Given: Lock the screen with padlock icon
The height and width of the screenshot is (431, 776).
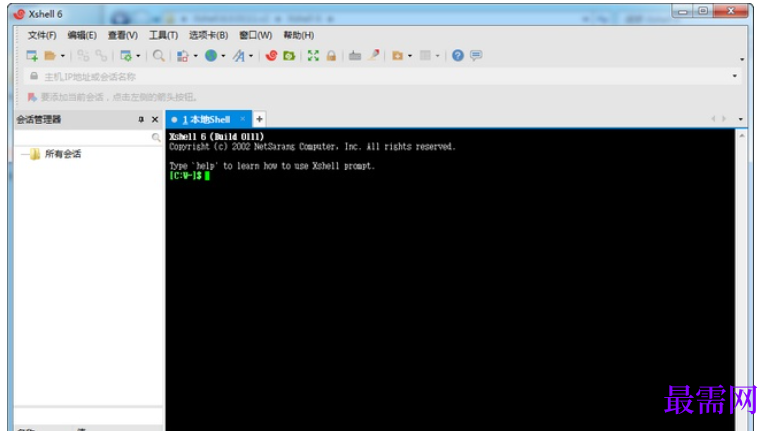Looking at the screenshot, I should (x=331, y=56).
